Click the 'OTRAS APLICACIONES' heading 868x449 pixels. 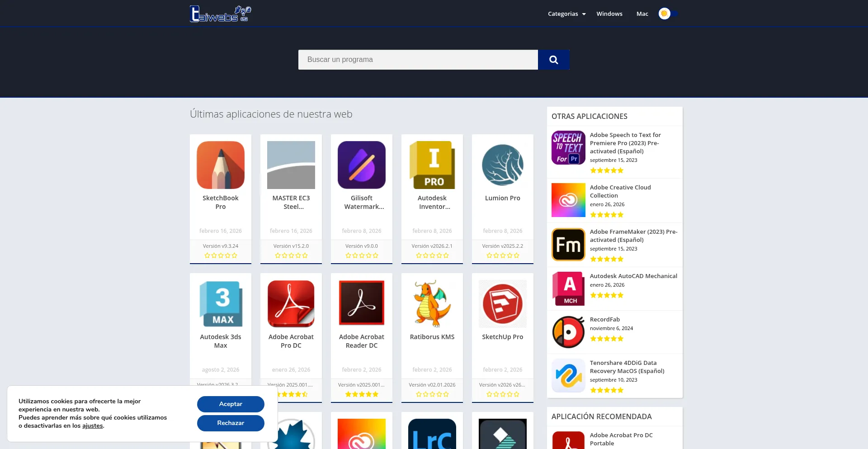point(590,117)
